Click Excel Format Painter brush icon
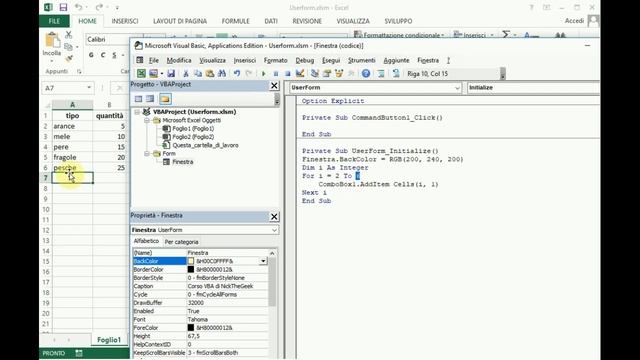 (x=69, y=58)
